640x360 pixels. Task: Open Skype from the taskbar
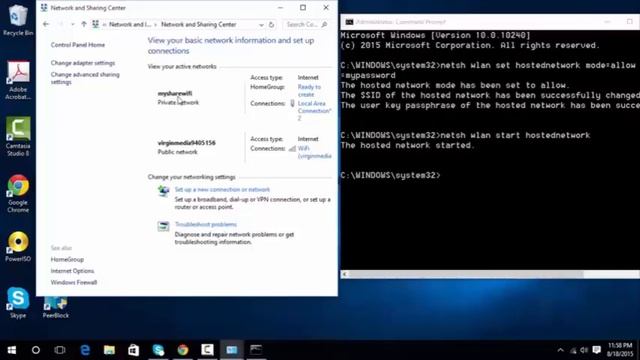[158, 350]
